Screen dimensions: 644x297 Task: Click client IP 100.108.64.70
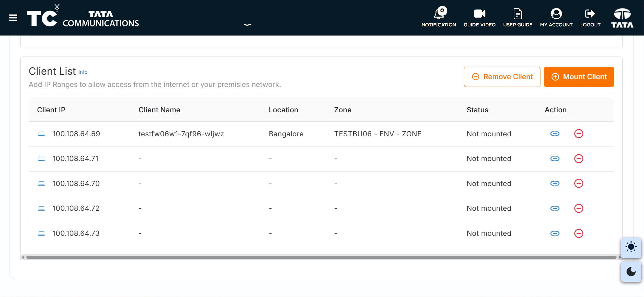[x=76, y=184]
